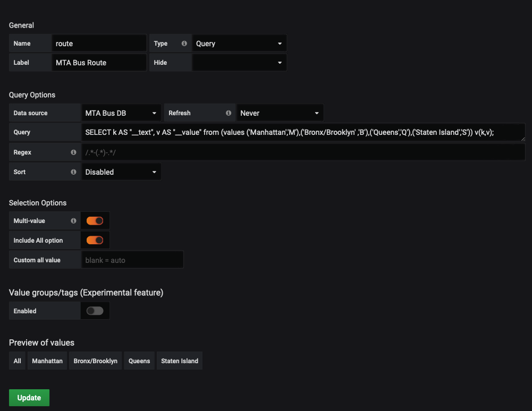The width and height of the screenshot is (532, 411).
Task: Turn off Include All option switch
Action: coord(95,241)
